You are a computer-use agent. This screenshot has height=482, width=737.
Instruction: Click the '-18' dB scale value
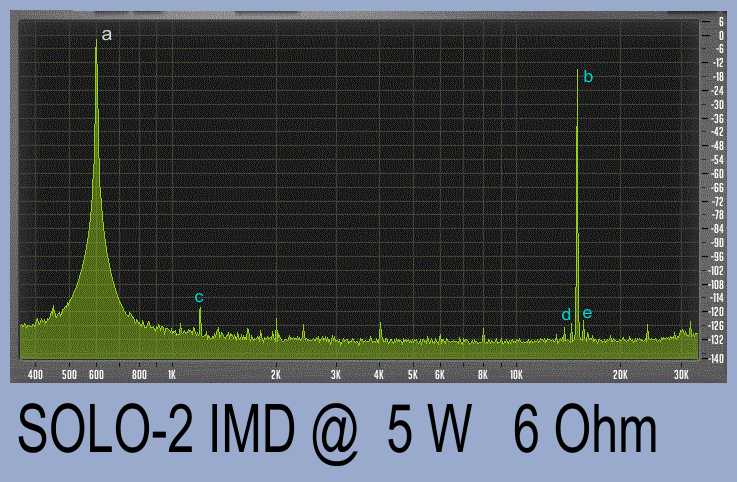pos(717,77)
